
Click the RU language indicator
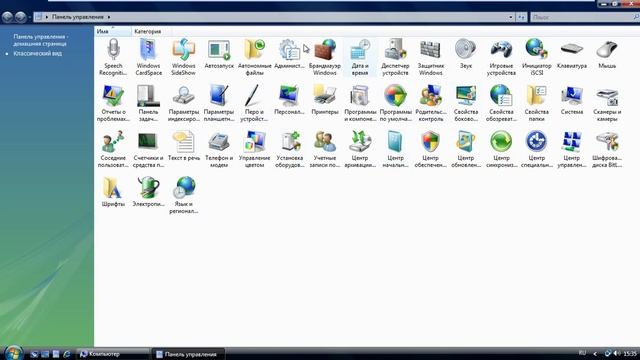click(x=582, y=353)
